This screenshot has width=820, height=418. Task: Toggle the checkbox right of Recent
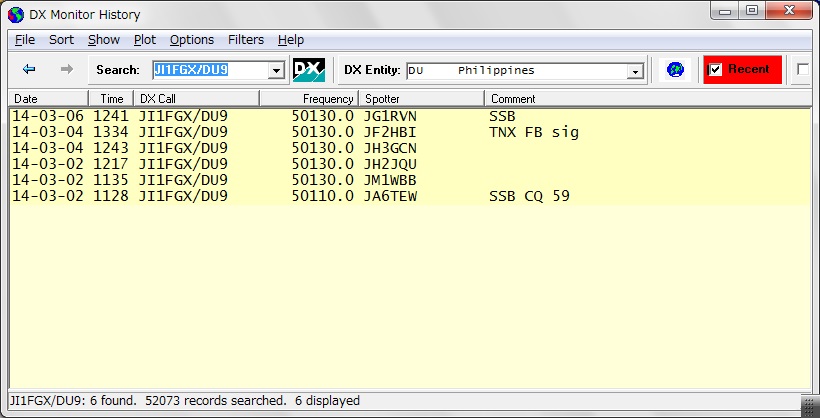pos(803,69)
